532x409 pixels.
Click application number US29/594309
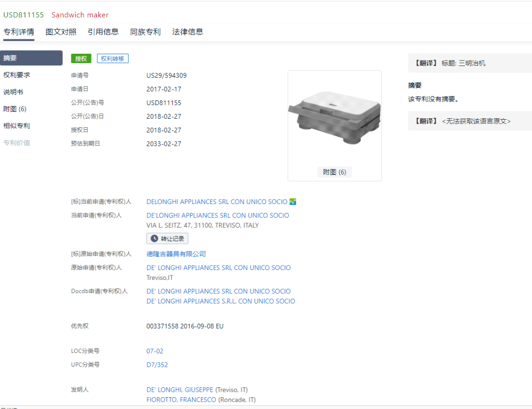166,75
